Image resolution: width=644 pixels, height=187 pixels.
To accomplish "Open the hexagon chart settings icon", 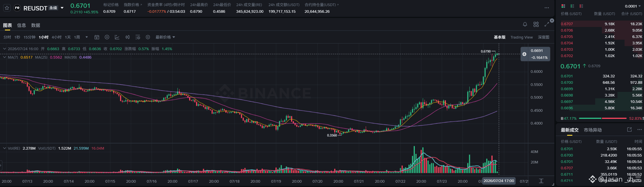I will click(148, 37).
